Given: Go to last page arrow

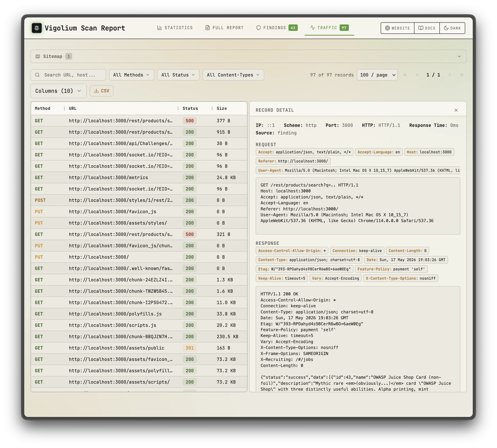Looking at the screenshot, I should click(462, 75).
